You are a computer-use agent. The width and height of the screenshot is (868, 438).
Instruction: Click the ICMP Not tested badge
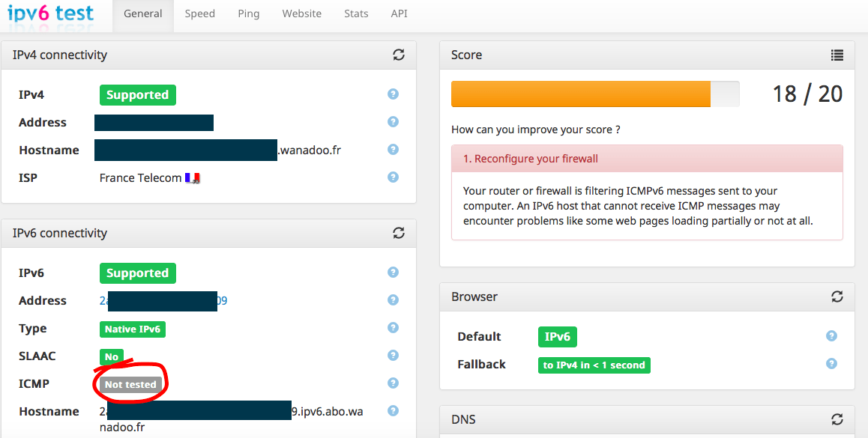(131, 384)
